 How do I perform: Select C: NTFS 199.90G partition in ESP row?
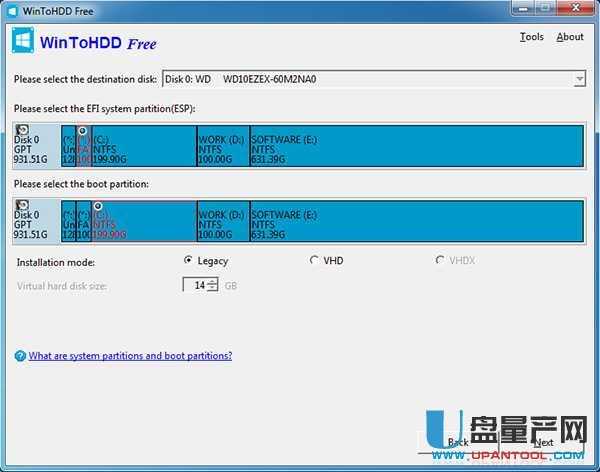click(144, 146)
